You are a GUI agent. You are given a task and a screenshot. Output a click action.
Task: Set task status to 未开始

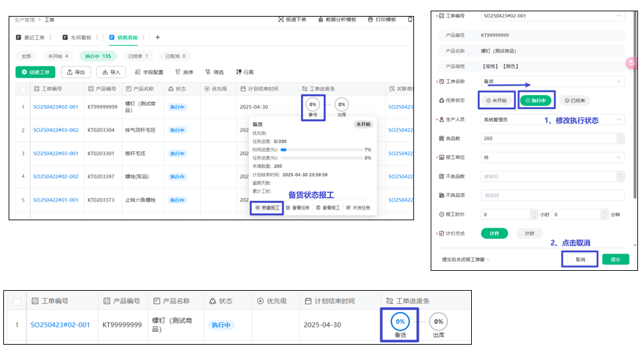click(496, 100)
